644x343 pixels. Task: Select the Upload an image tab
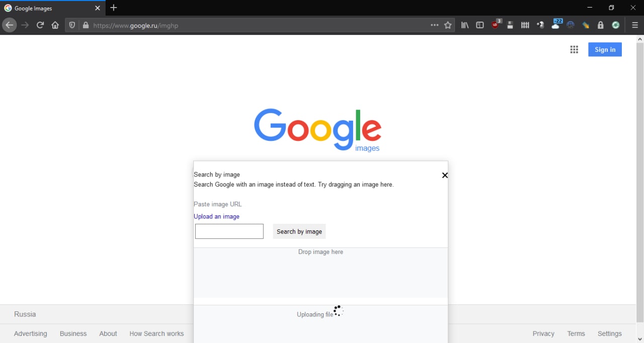click(216, 216)
